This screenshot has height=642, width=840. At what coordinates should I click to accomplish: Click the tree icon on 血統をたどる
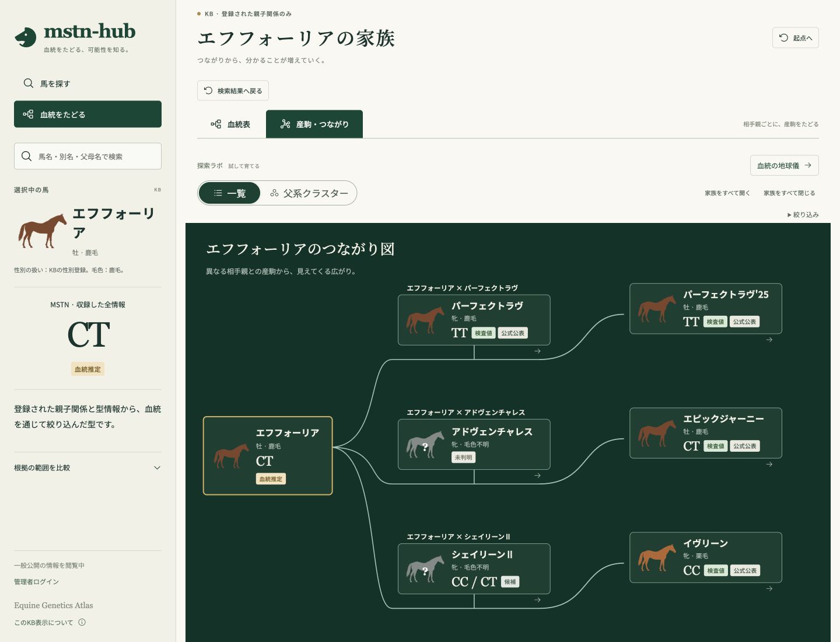coord(28,114)
